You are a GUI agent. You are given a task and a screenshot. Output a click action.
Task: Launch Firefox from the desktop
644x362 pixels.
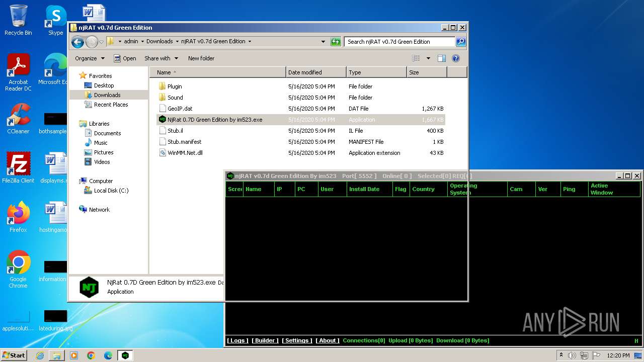(18, 217)
